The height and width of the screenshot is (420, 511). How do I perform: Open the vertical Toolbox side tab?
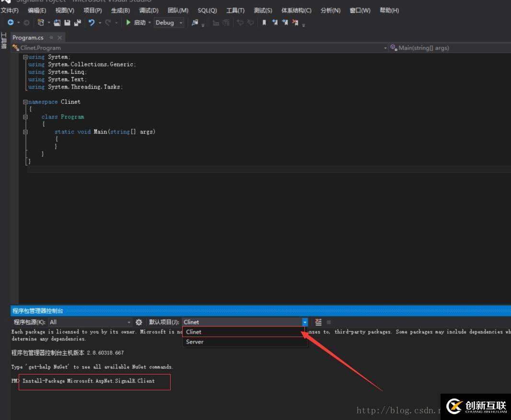tap(4, 40)
